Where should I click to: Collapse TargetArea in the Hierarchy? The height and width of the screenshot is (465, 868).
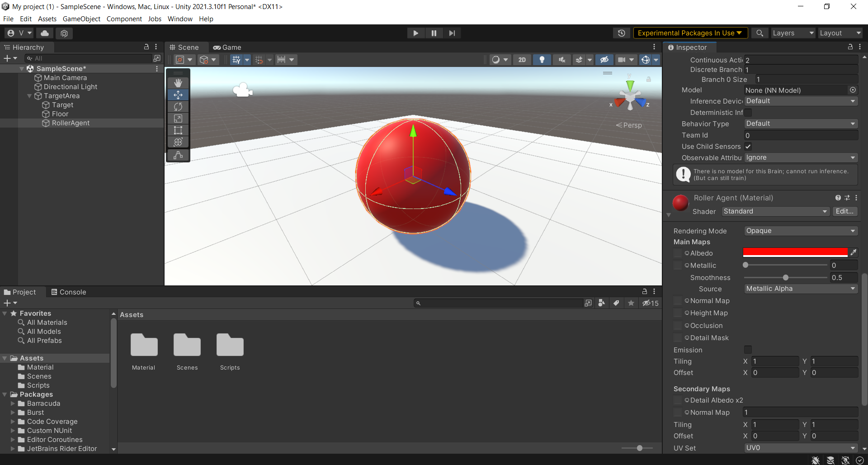[29, 95]
